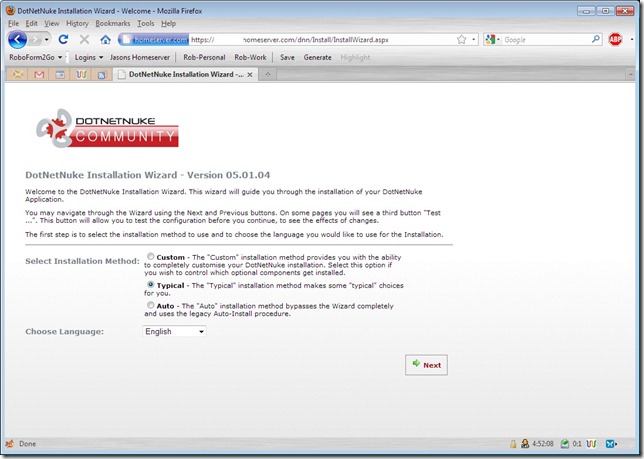Open the History menu
644x459 pixels.
coord(77,23)
